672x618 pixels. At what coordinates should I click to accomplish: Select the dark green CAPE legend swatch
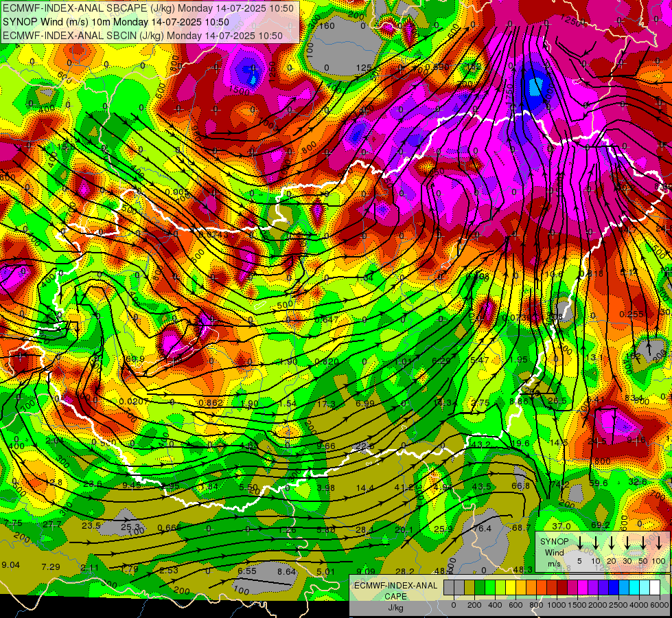pos(480,587)
